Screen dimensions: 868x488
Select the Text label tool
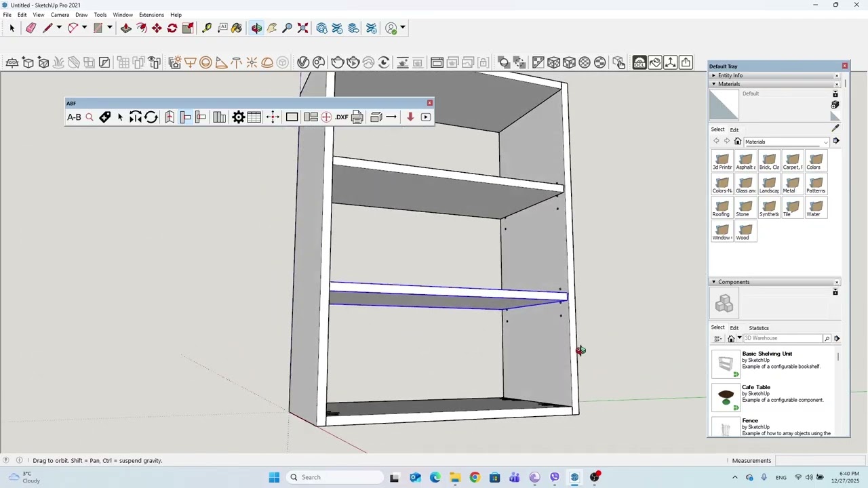tap(222, 28)
